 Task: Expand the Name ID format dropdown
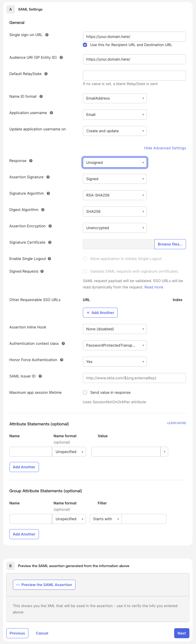point(115,98)
